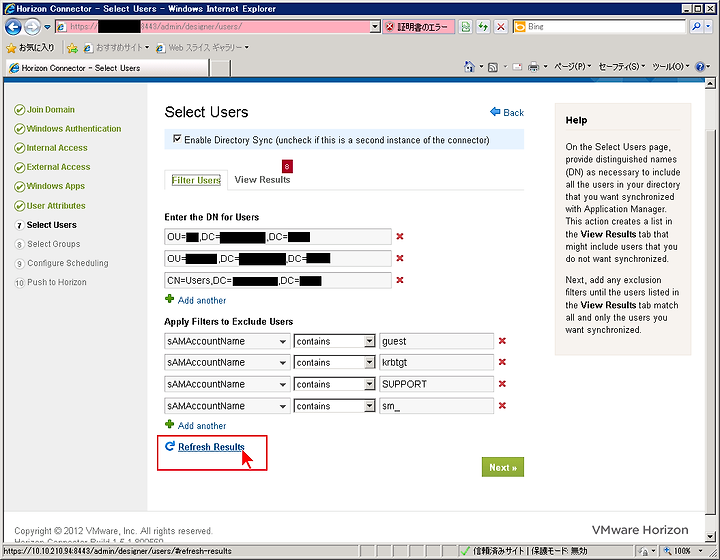Click the Refresh Results link
The width and height of the screenshot is (720, 560).
pos(211,447)
